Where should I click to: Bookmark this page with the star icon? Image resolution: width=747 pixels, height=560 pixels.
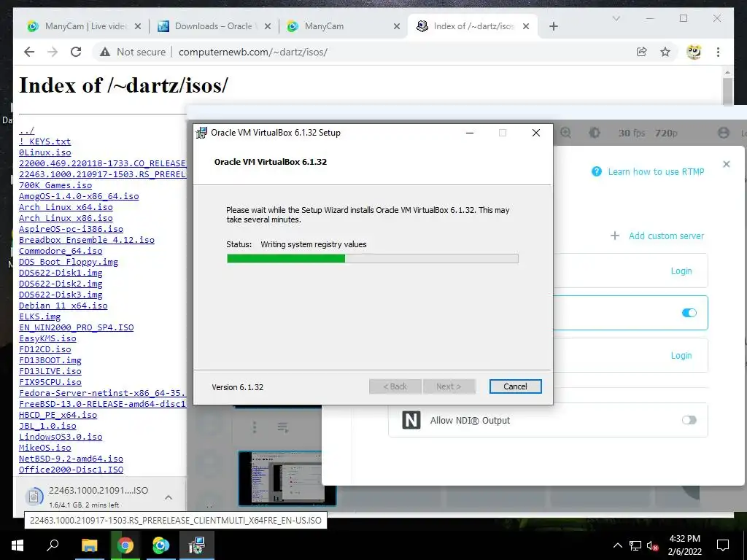pos(665,52)
